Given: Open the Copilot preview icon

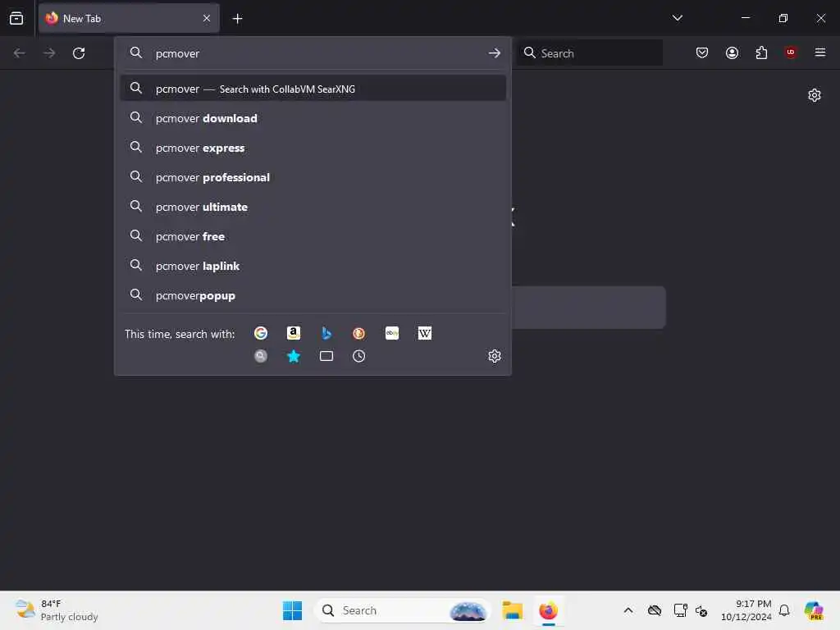Looking at the screenshot, I should pos(814,610).
